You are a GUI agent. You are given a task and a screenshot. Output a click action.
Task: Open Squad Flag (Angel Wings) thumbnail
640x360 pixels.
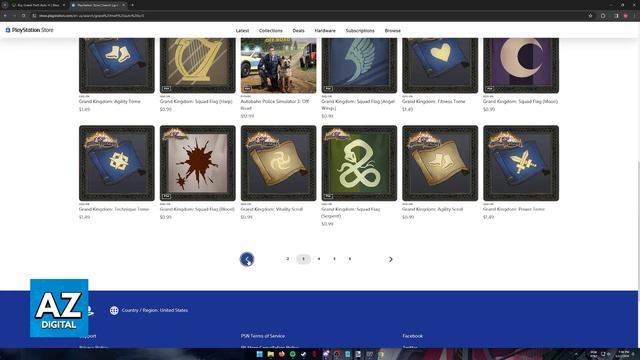click(359, 65)
